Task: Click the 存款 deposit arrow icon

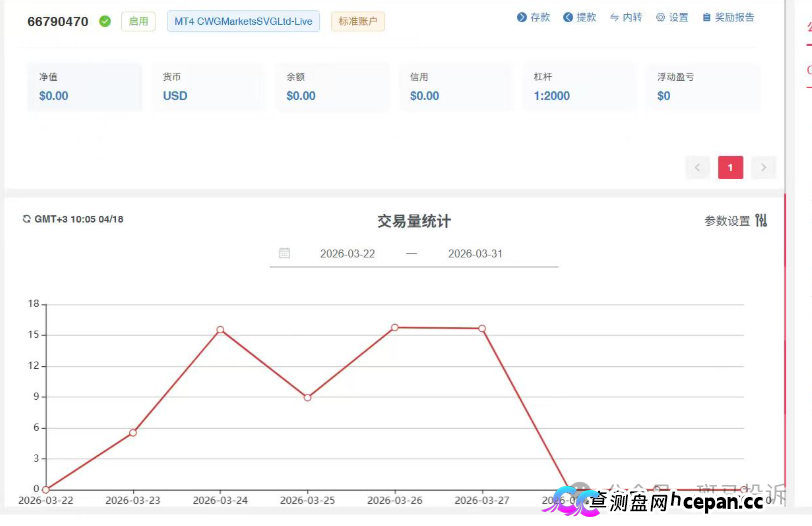Action: 521,17
